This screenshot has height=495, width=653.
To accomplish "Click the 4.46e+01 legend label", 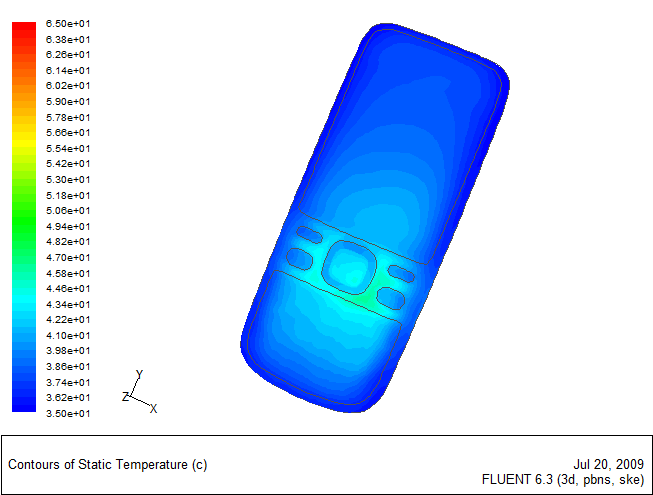I will (68, 289).
